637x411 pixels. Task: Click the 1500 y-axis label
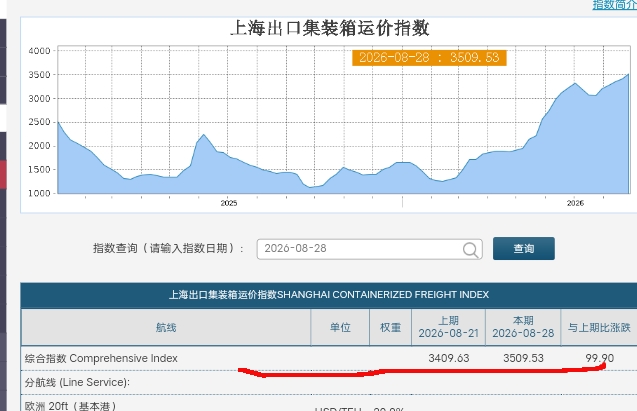point(39,170)
